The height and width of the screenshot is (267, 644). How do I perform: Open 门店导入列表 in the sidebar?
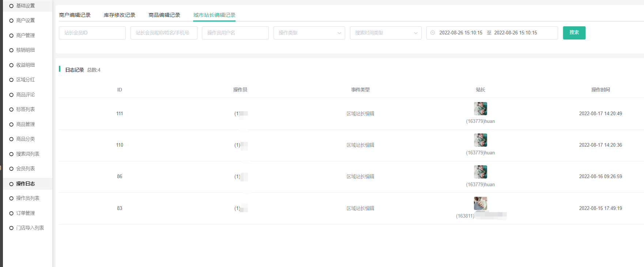click(30, 228)
